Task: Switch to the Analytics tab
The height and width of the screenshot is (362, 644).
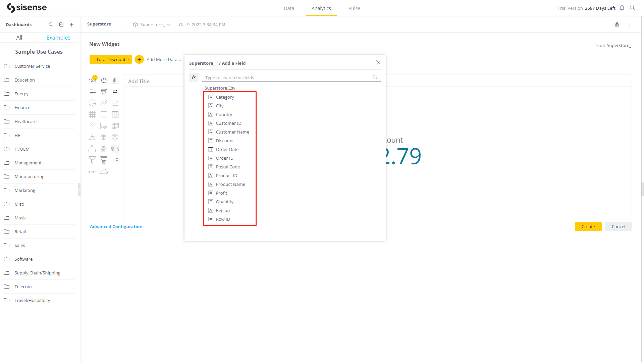Action: coord(321,8)
